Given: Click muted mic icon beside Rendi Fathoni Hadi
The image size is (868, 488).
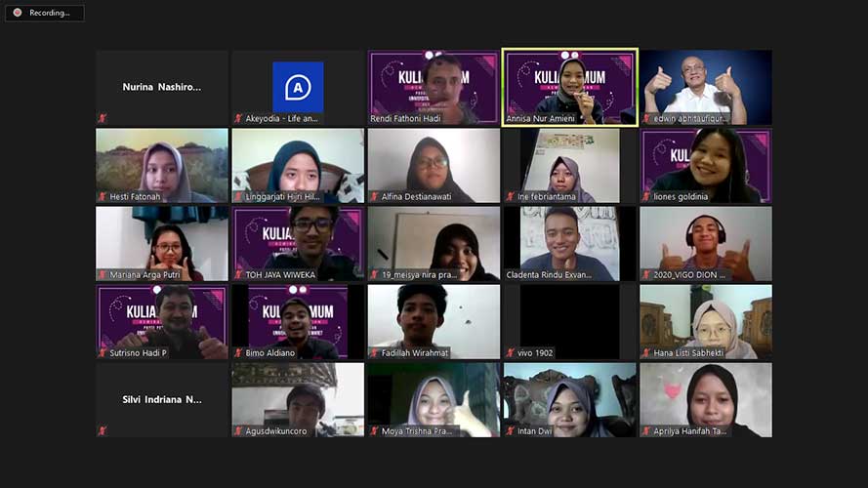Looking at the screenshot, I should click(374, 119).
